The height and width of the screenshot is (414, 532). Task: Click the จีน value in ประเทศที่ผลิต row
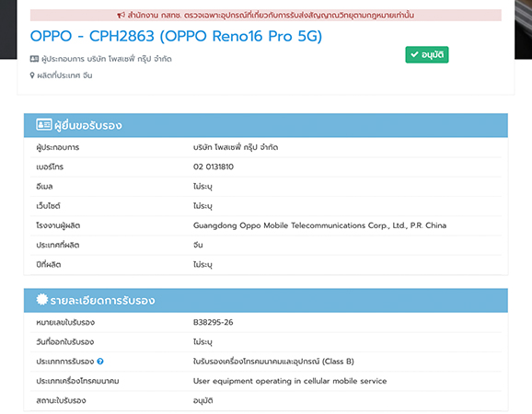tap(198, 245)
